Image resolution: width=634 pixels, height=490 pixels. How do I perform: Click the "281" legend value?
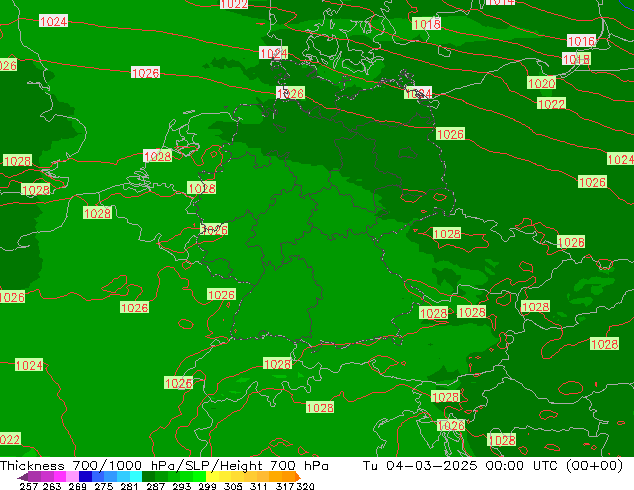pyautogui.click(x=129, y=486)
